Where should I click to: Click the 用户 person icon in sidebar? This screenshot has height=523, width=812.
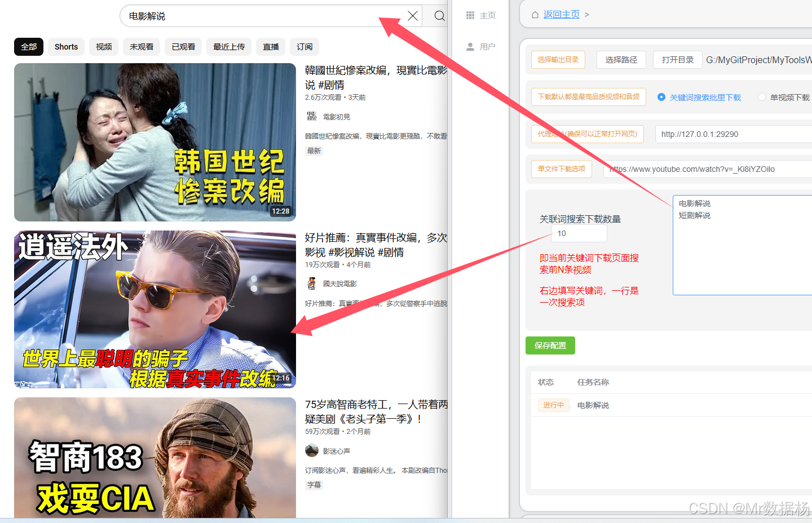pyautogui.click(x=470, y=47)
